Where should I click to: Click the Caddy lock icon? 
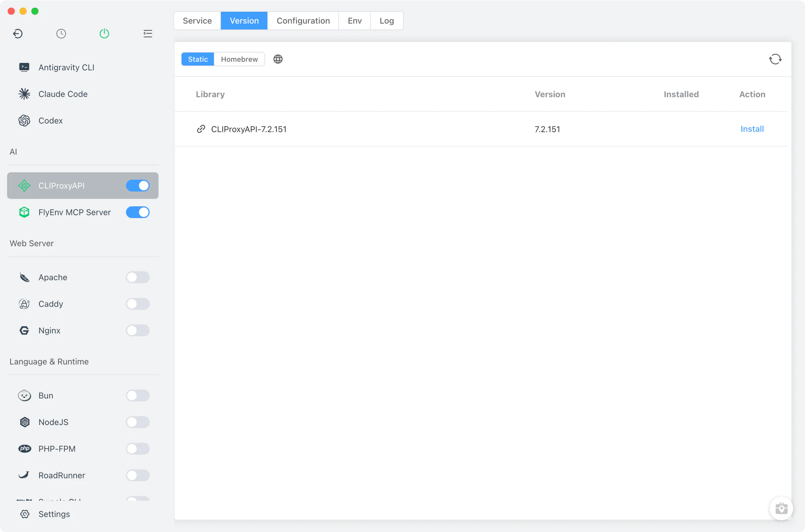coord(24,304)
